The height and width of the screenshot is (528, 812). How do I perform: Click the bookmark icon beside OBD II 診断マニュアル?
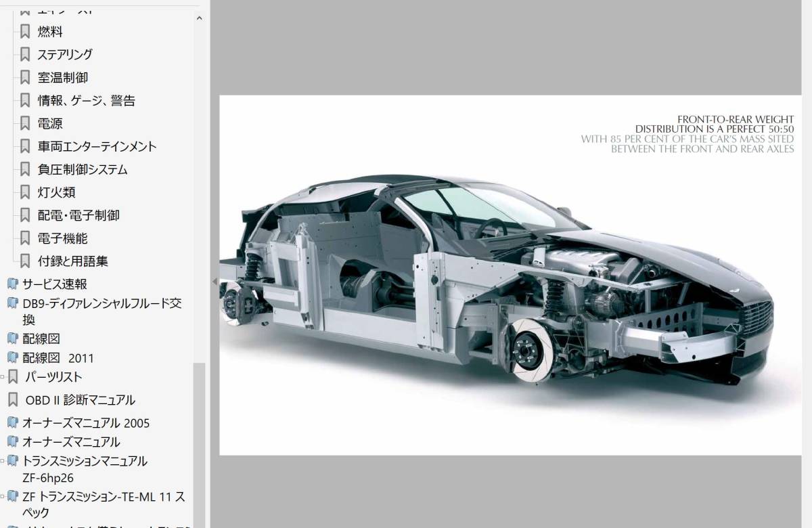13,399
